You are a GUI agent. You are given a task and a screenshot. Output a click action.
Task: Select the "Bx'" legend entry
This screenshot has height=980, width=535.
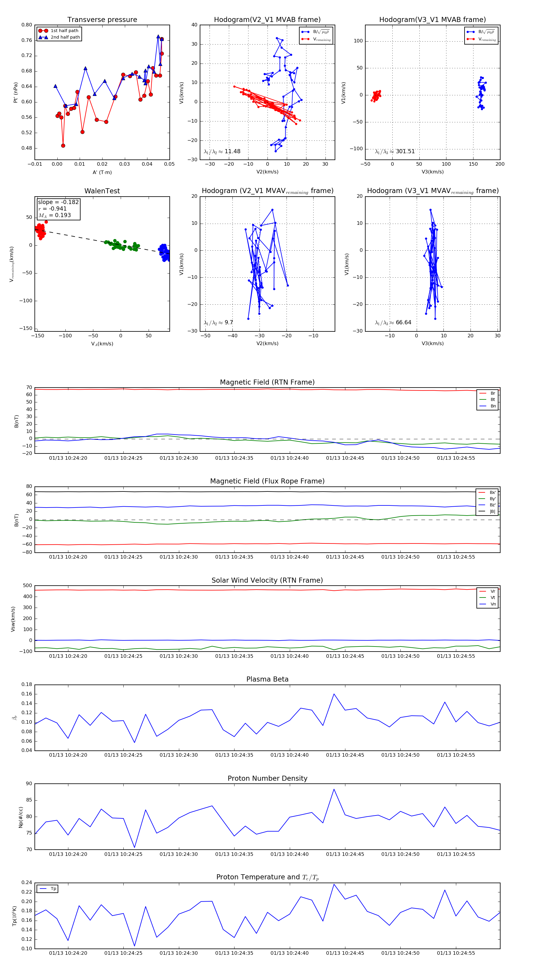click(487, 492)
